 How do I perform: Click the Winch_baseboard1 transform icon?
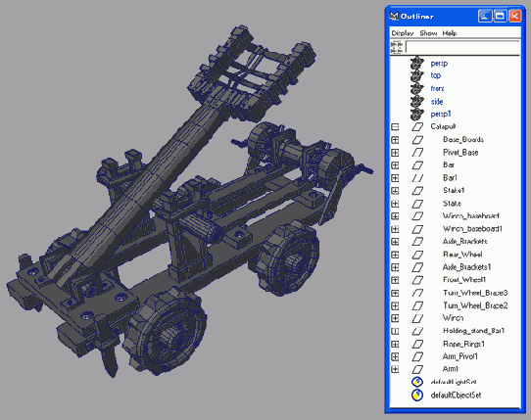tap(417, 229)
